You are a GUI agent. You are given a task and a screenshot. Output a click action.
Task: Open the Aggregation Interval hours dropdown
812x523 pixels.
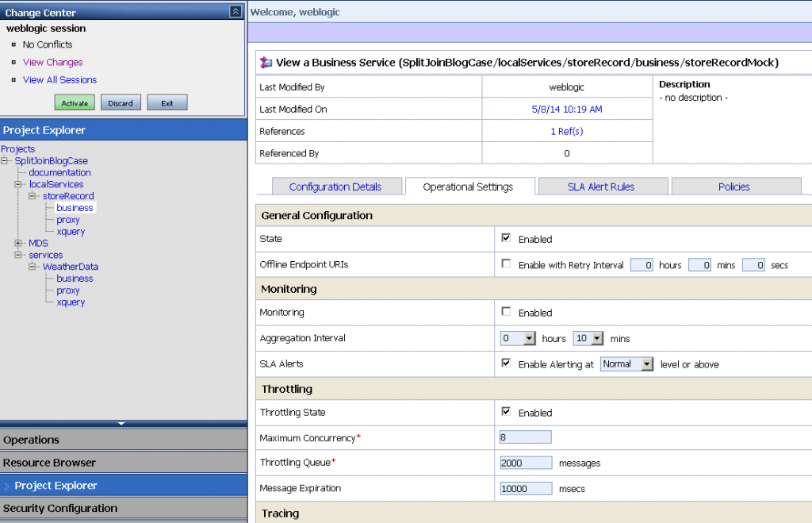point(529,338)
